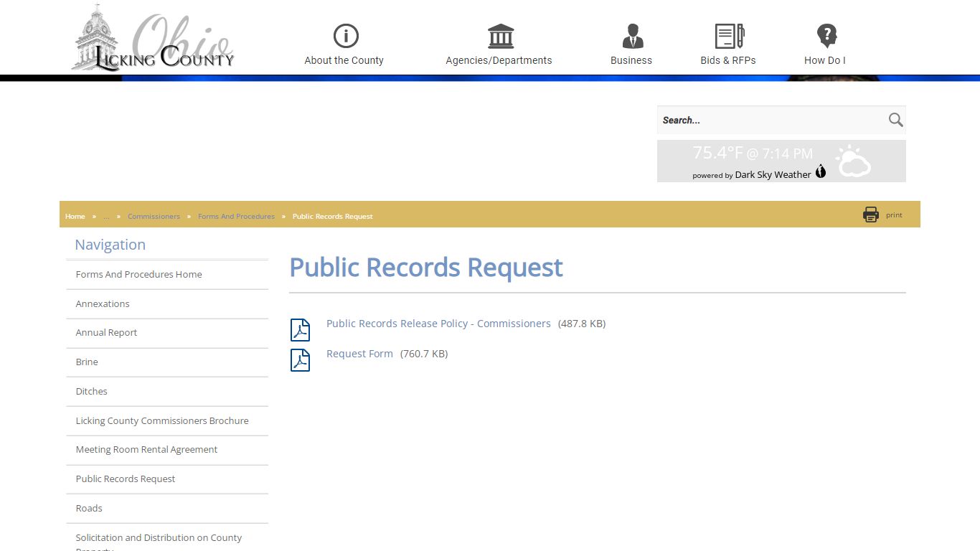980x551 pixels.
Task: Click the print text link
Action: coord(894,215)
